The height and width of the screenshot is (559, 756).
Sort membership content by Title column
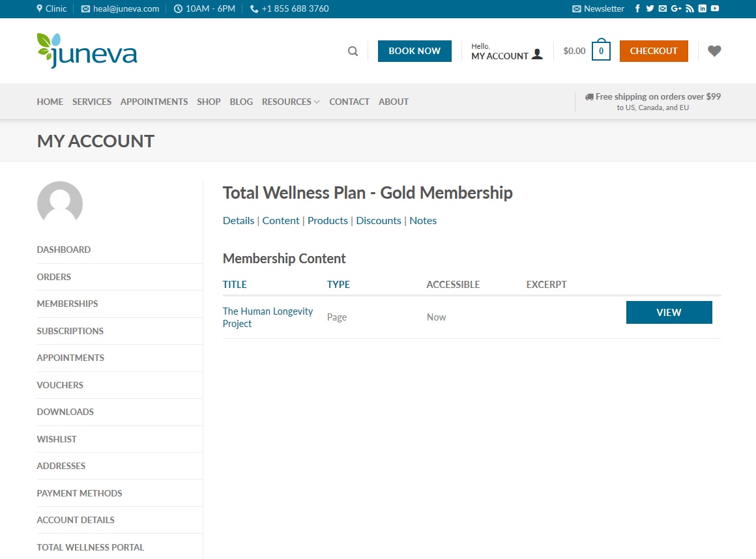pyautogui.click(x=235, y=284)
